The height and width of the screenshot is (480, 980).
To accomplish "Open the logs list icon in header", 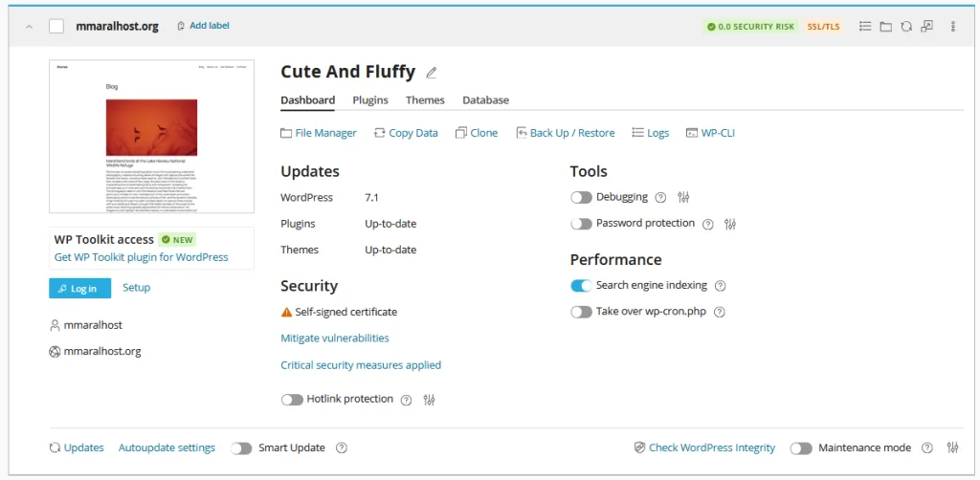I will click(865, 26).
